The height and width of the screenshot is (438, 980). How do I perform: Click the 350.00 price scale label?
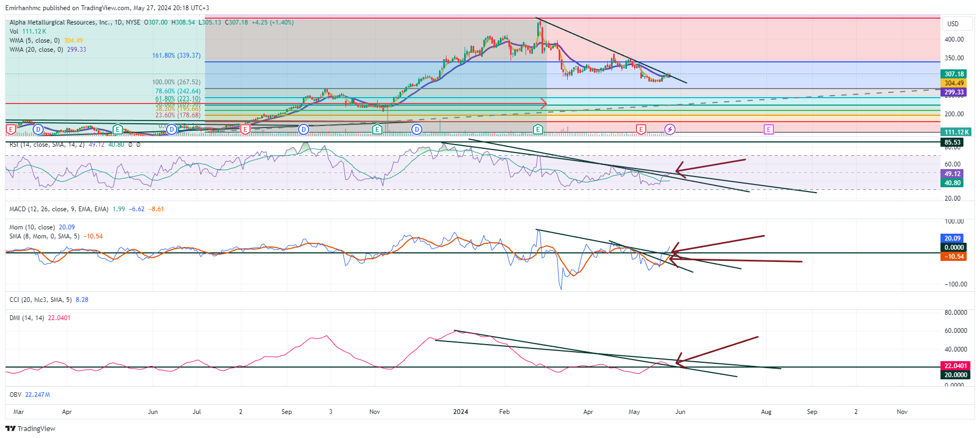(x=954, y=58)
